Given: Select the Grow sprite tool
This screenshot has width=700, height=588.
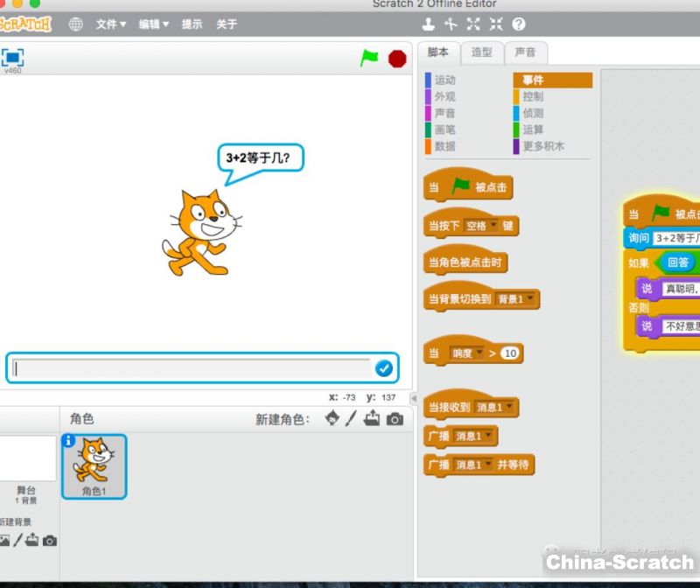Looking at the screenshot, I should (474, 24).
